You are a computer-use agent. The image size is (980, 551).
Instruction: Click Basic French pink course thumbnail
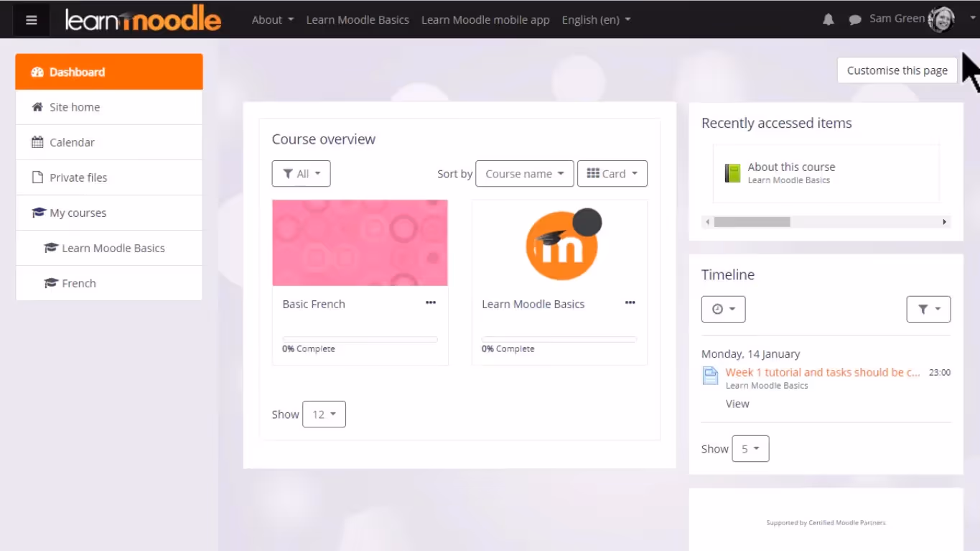pyautogui.click(x=360, y=243)
